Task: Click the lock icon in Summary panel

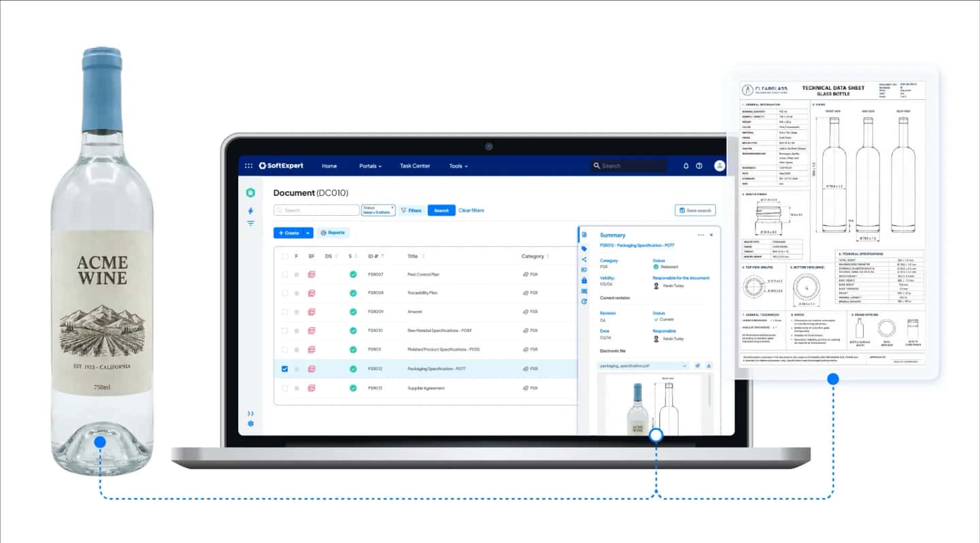Action: click(x=584, y=280)
